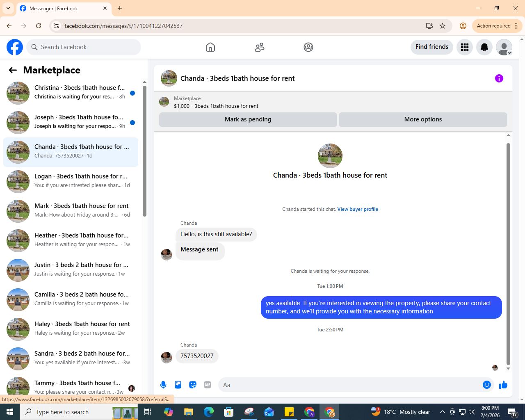
Task: Open Justin 3 beds 2 bath conversation
Action: pyautogui.click(x=71, y=270)
